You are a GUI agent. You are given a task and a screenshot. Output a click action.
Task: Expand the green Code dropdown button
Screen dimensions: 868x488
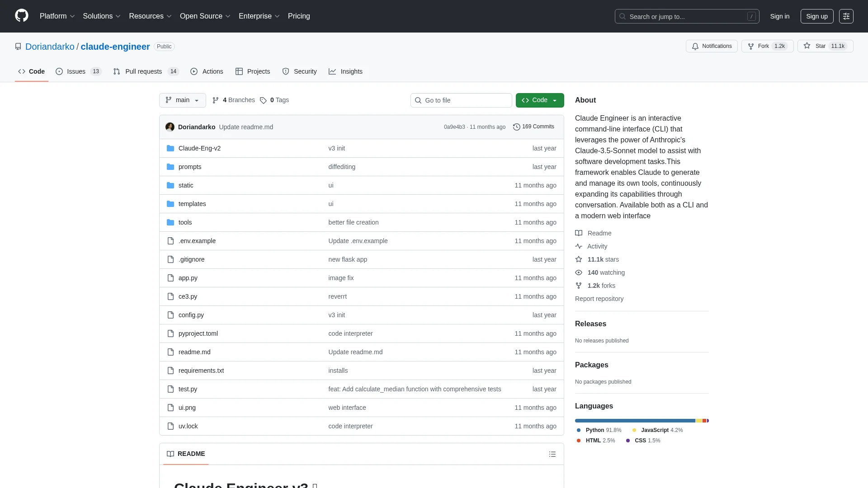(539, 100)
